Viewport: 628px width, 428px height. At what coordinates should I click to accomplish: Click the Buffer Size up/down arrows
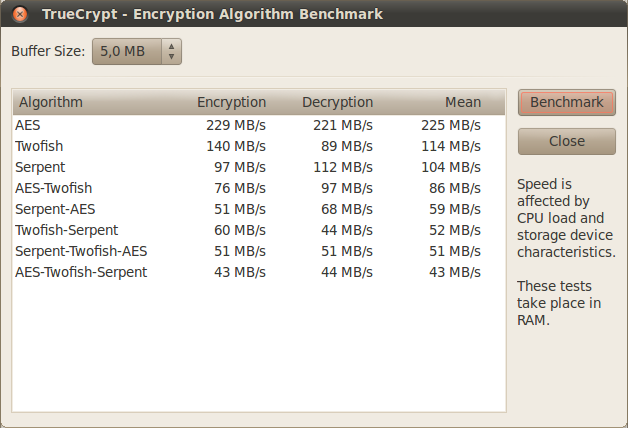(171, 51)
